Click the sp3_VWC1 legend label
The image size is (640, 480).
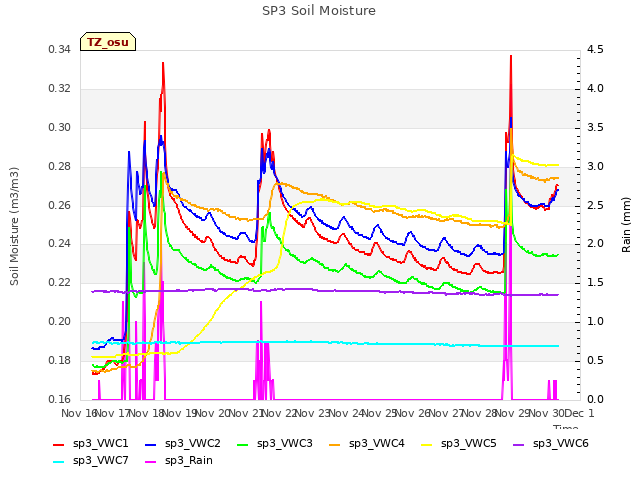click(100, 443)
